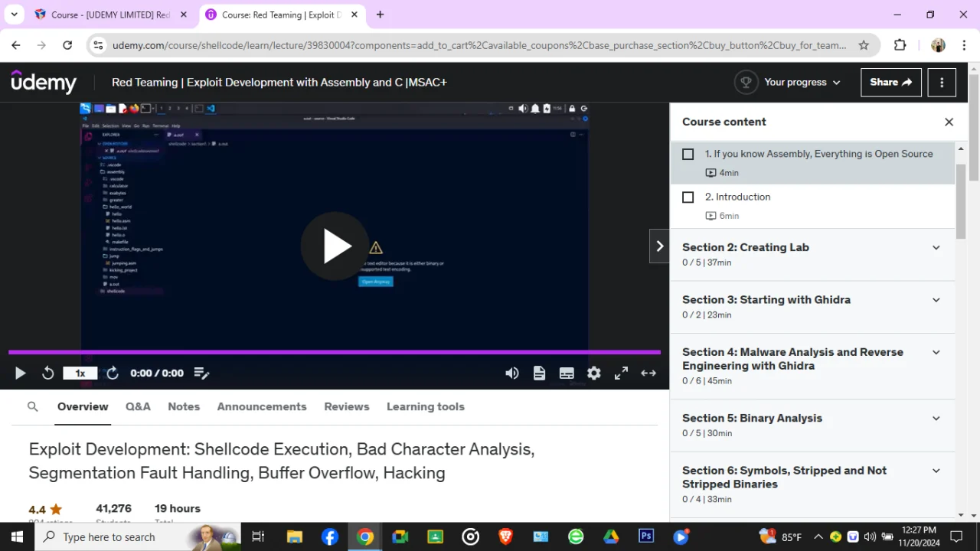Expand Section 5: Binary Analysis

812,425
